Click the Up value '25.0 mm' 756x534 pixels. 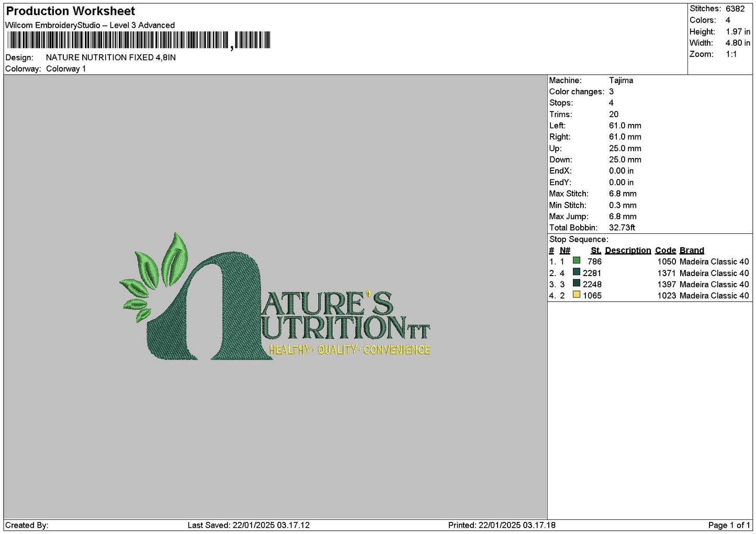pos(625,149)
